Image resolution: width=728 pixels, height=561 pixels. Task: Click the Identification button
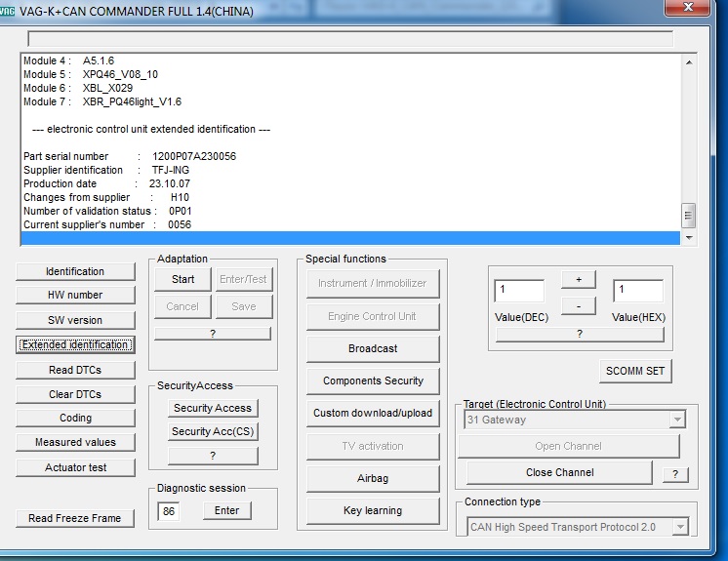(75, 271)
